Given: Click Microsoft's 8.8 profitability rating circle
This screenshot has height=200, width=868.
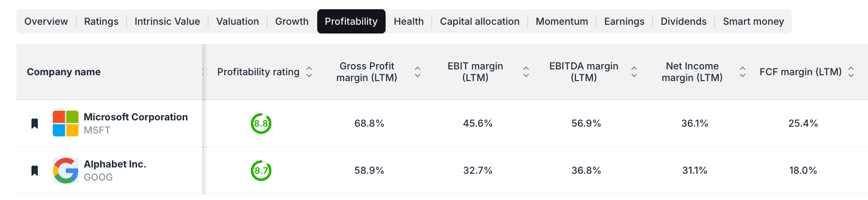Looking at the screenshot, I should tap(261, 123).
